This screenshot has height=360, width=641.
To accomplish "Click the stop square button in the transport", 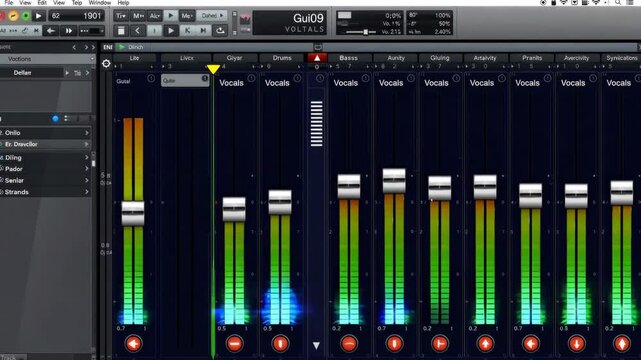I will [x=121, y=31].
